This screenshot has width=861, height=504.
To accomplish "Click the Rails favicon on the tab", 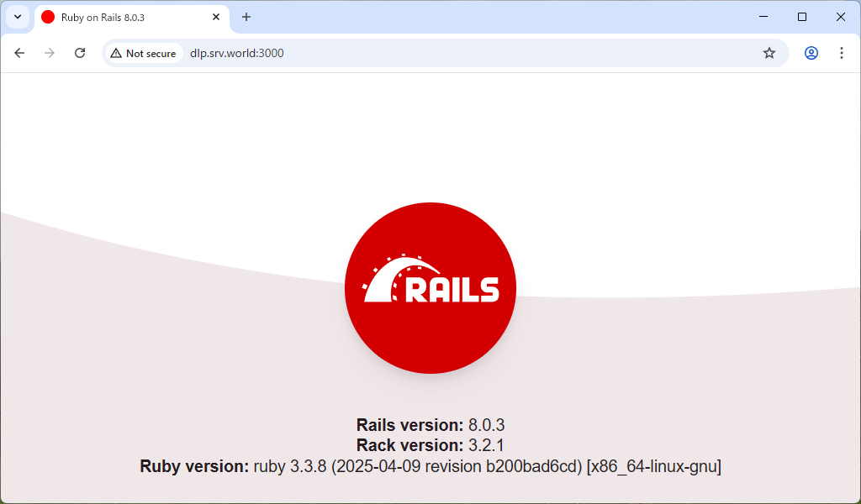I will [x=48, y=17].
